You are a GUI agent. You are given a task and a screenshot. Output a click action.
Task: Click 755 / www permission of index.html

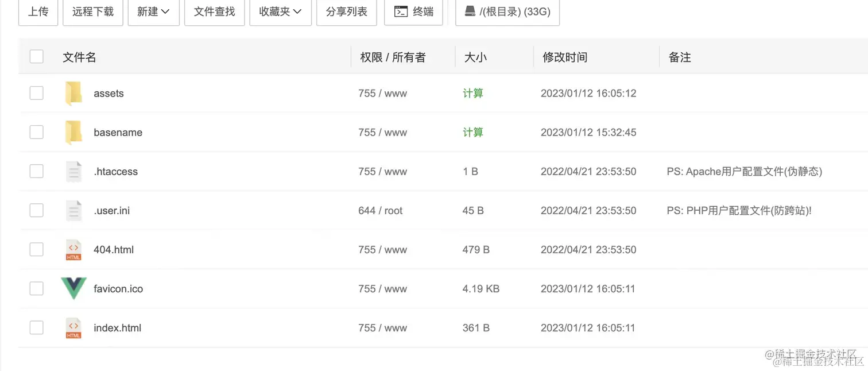coord(382,328)
